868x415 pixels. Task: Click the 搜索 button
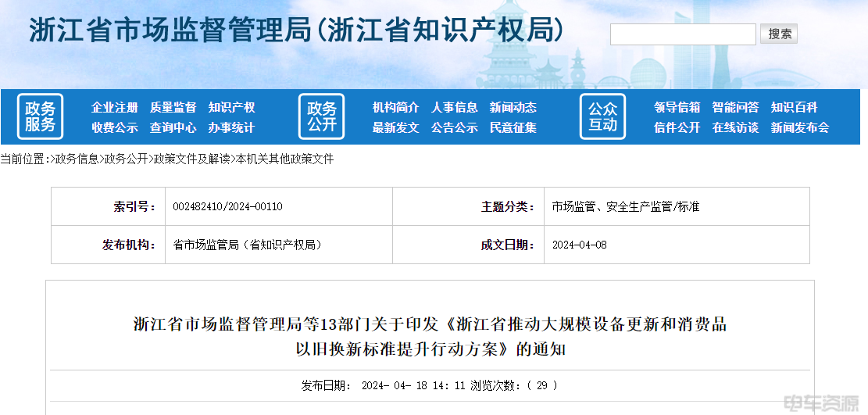779,34
